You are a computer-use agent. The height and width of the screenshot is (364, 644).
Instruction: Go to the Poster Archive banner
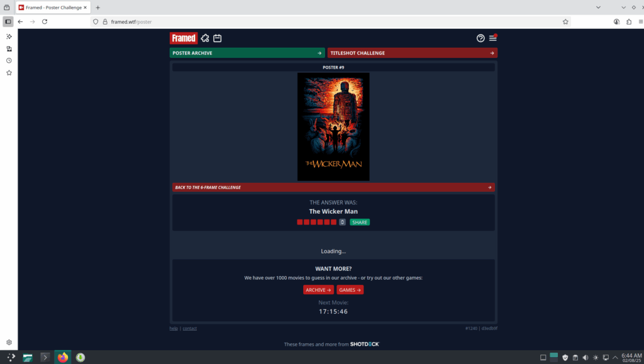coord(247,53)
